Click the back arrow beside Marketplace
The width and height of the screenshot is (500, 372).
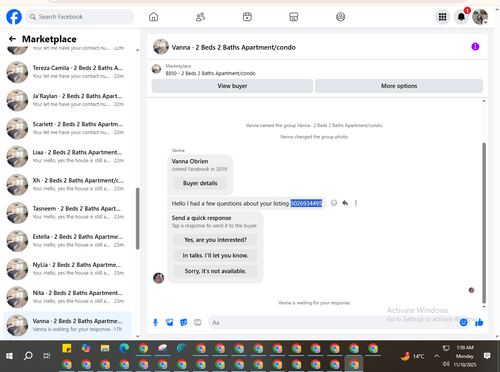point(12,39)
